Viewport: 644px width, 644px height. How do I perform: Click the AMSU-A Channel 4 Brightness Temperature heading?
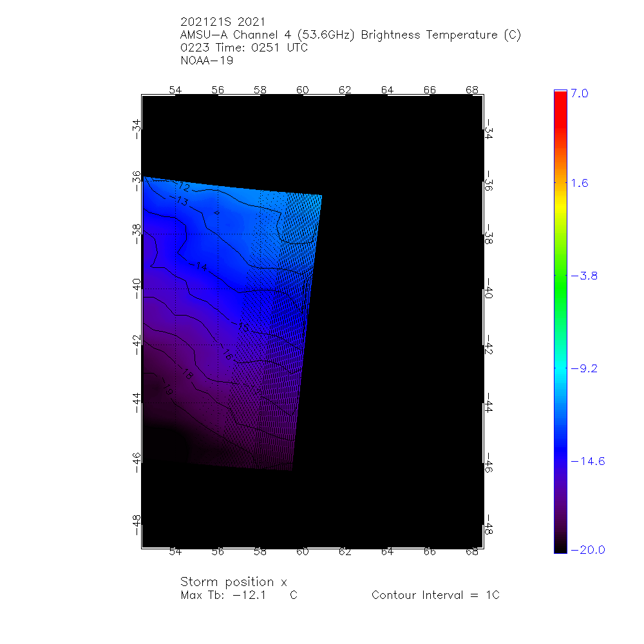[350, 35]
